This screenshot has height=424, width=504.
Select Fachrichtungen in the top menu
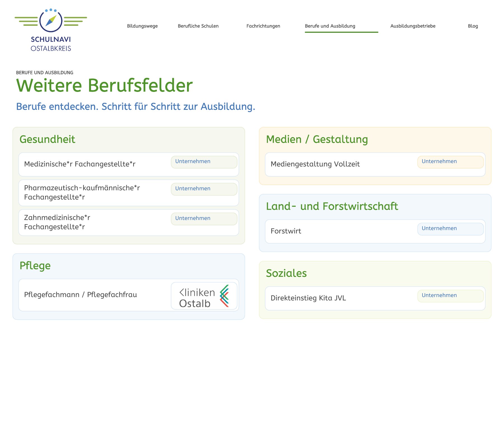tap(263, 26)
